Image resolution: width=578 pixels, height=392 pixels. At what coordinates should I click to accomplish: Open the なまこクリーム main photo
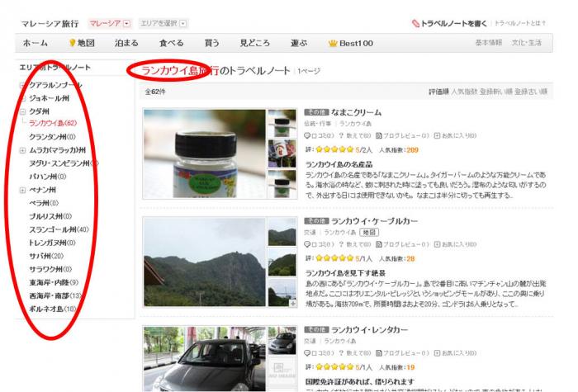pos(205,153)
